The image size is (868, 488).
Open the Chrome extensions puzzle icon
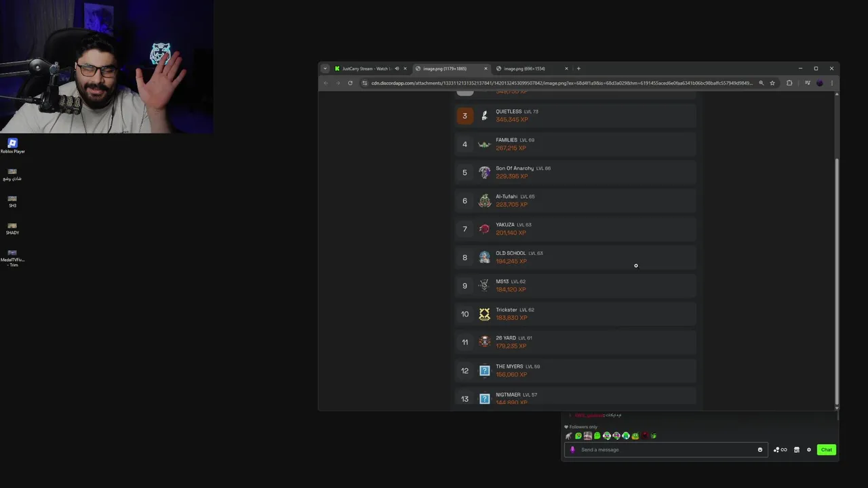coord(789,83)
